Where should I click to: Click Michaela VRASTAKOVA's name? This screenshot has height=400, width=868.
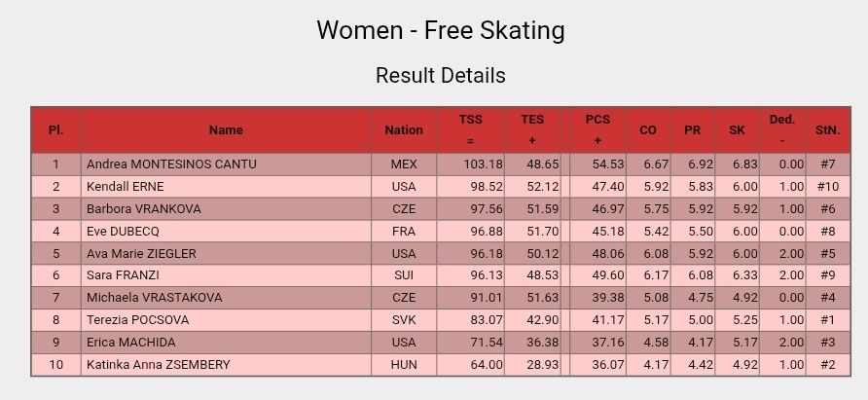[155, 298]
